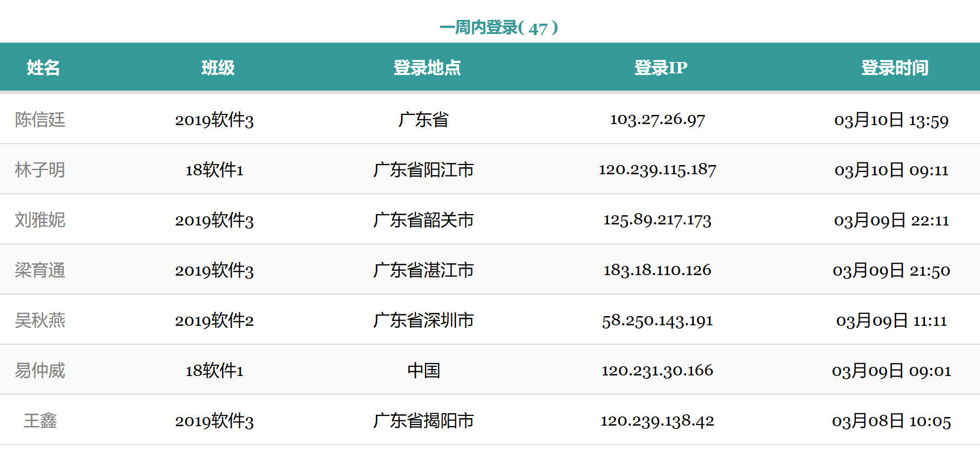Open student name 刘雅妮

(40, 220)
